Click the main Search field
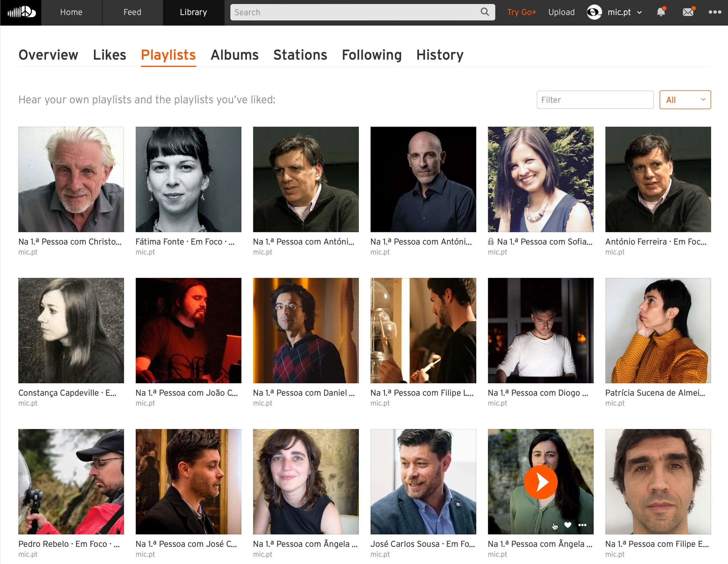Viewport: 728px width, 564px height. tap(353, 12)
